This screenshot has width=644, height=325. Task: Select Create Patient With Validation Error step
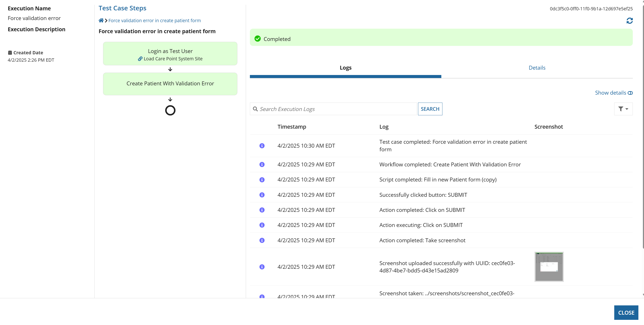pos(170,84)
